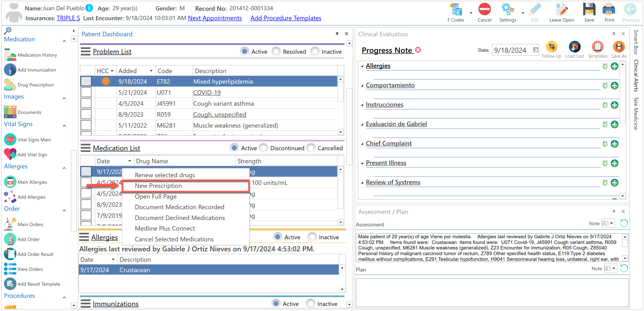The height and width of the screenshot is (311, 644).
Task: Click patient info icon next to name
Action: point(89,8)
